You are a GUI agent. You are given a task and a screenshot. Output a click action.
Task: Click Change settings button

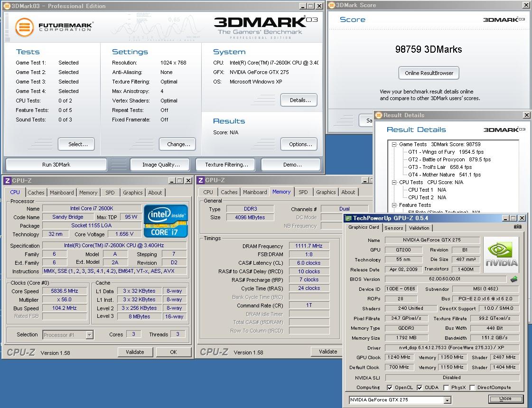coord(177,144)
